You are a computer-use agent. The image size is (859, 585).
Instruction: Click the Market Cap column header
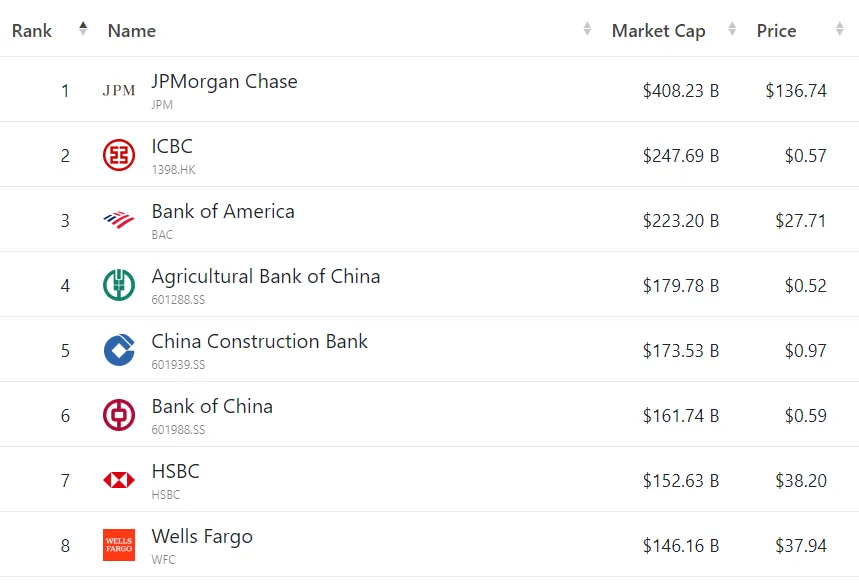pyautogui.click(x=658, y=31)
